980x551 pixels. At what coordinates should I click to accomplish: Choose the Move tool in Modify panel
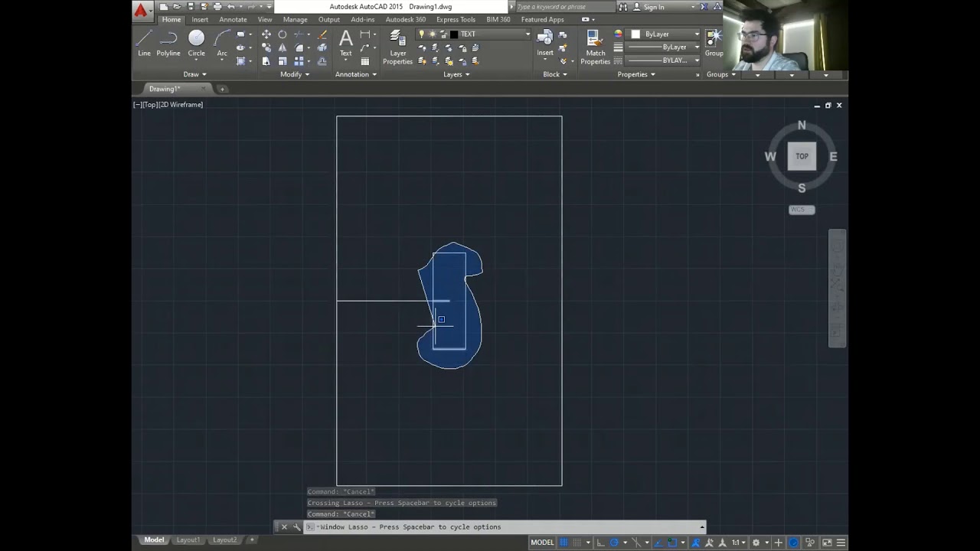tap(266, 34)
